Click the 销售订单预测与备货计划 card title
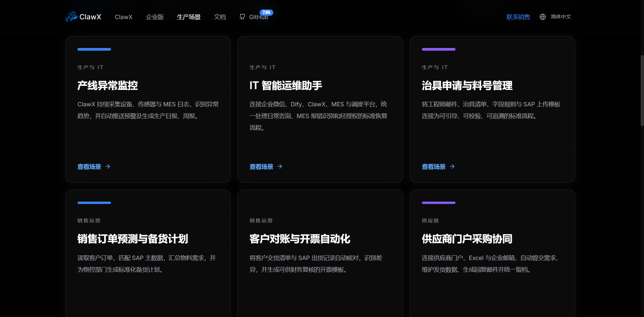The height and width of the screenshot is (317, 644). [x=133, y=239]
